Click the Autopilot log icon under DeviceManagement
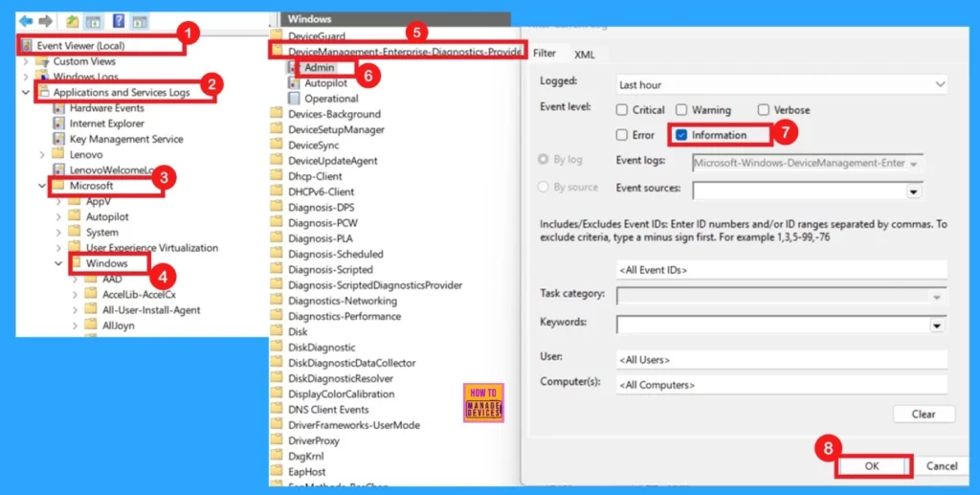This screenshot has width=980, height=495. tap(293, 83)
